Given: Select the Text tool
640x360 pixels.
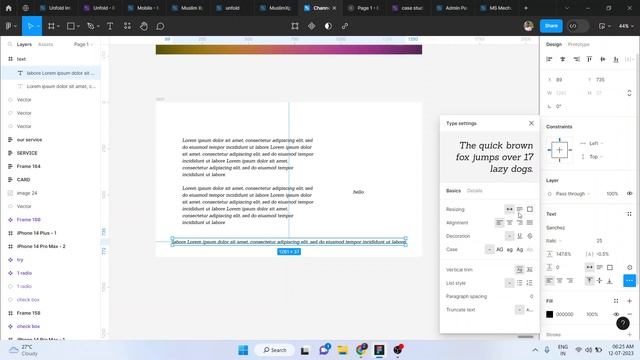Looking at the screenshot, I should [110, 26].
